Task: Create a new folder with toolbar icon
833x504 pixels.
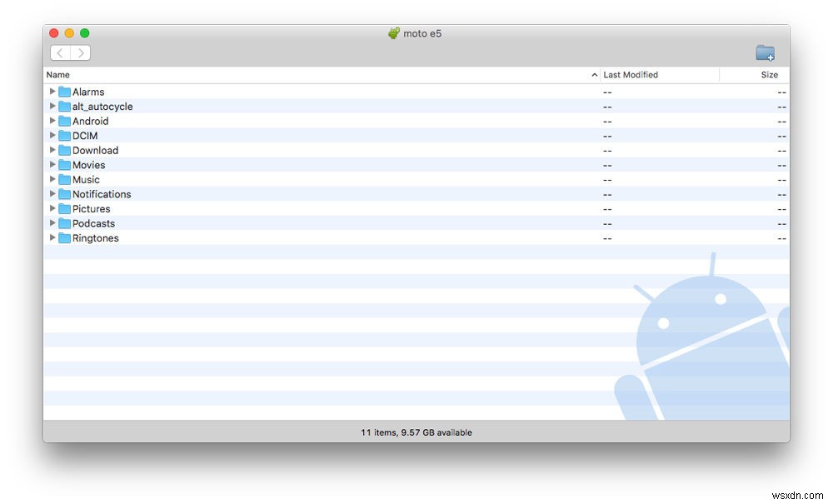Action: coord(765,52)
